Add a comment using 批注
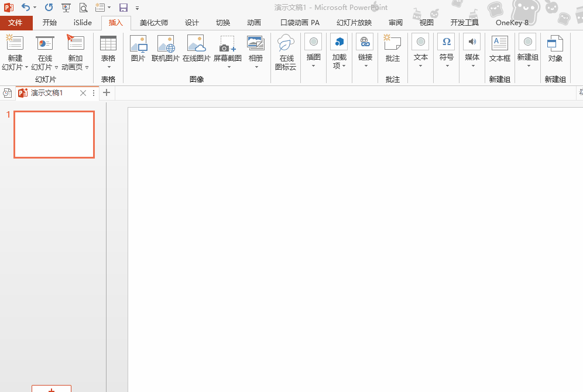 pos(393,50)
